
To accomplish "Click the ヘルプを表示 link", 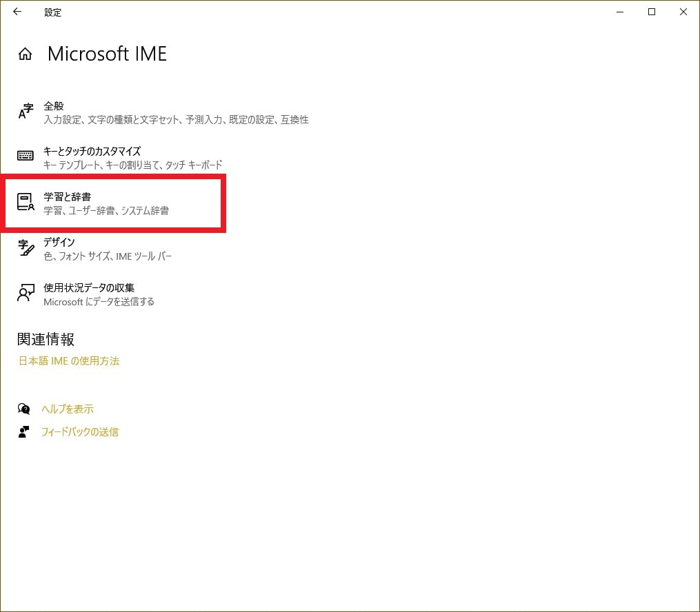I will [68, 409].
